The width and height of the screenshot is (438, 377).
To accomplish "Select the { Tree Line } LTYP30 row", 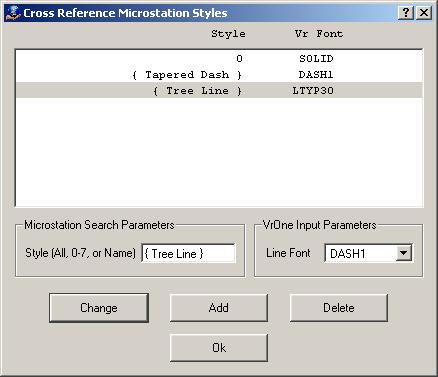I will 219,90.
